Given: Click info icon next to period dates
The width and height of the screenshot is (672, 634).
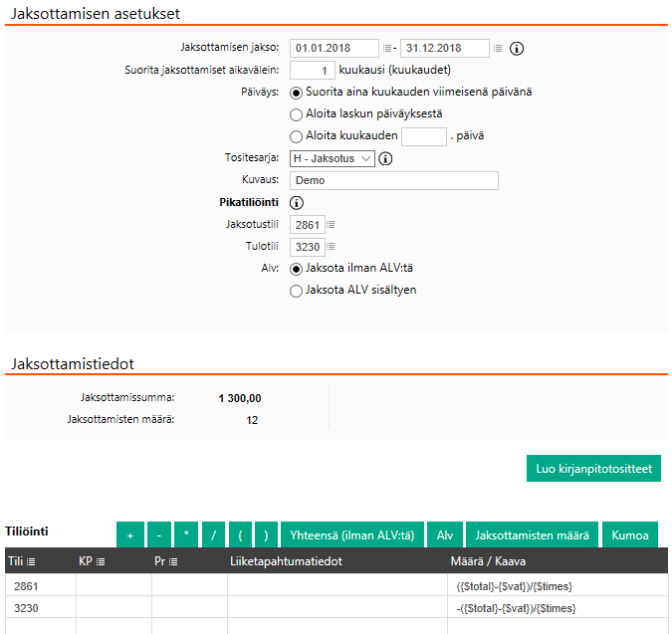Looking at the screenshot, I should pos(517,49).
